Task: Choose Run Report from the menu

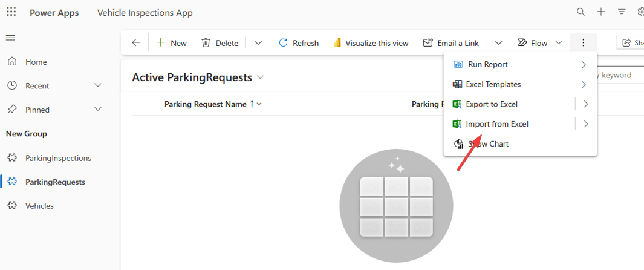Action: [487, 64]
